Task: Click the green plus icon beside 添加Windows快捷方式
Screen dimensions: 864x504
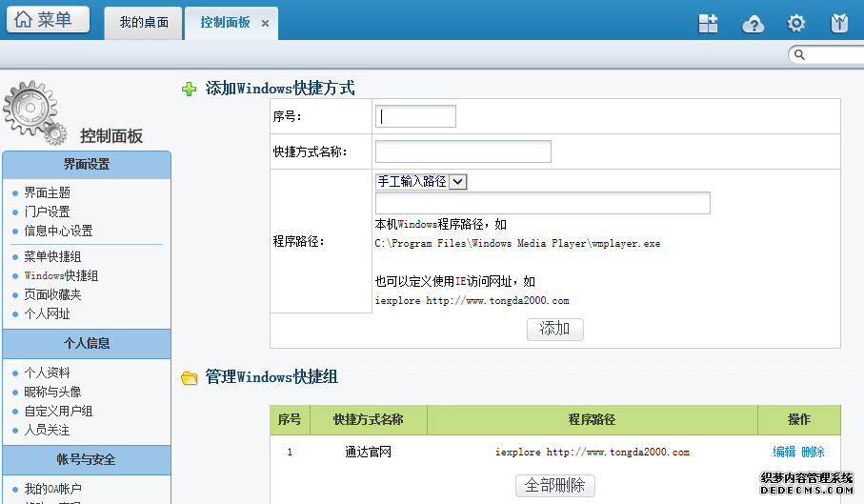Action: click(x=189, y=89)
